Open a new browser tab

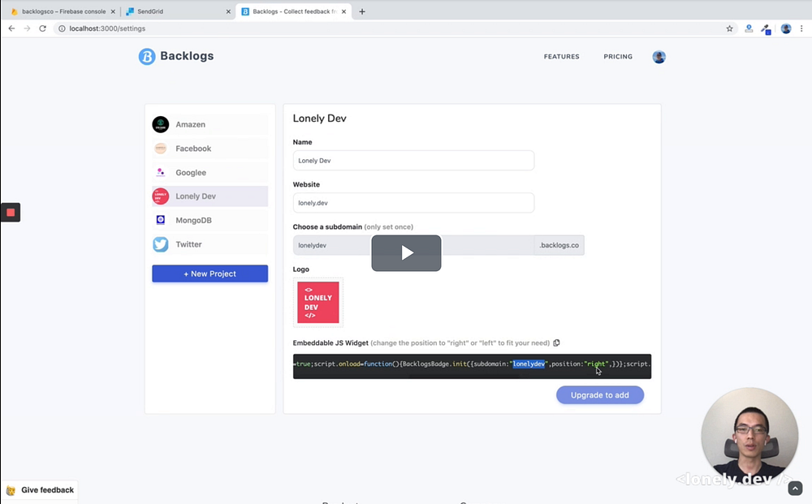click(x=362, y=11)
